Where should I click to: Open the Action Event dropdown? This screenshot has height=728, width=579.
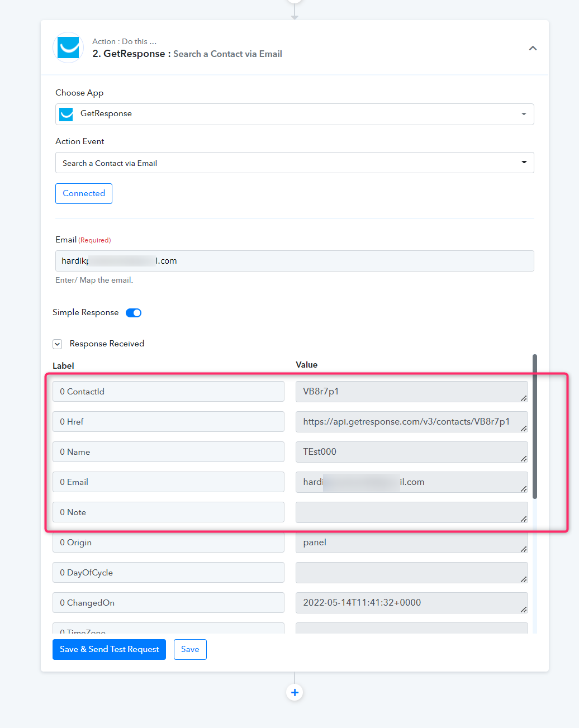pyautogui.click(x=295, y=163)
